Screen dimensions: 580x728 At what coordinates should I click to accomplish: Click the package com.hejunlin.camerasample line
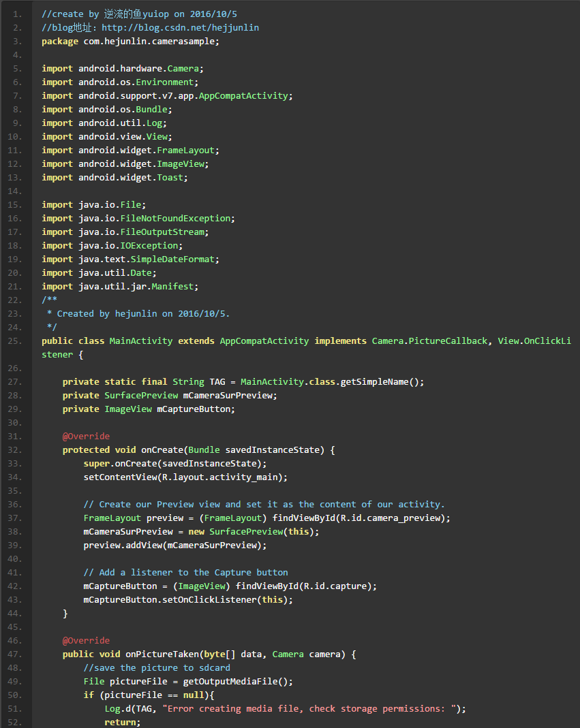click(x=130, y=42)
